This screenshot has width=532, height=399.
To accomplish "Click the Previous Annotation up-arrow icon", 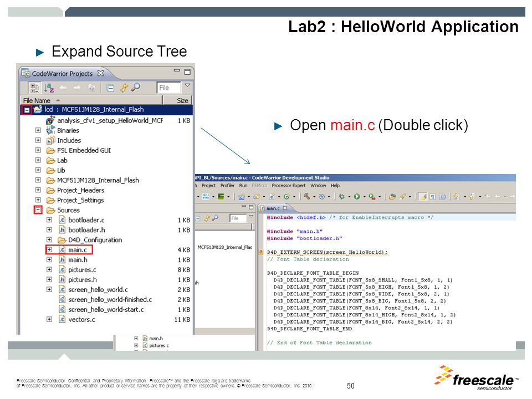I will (x=472, y=196).
